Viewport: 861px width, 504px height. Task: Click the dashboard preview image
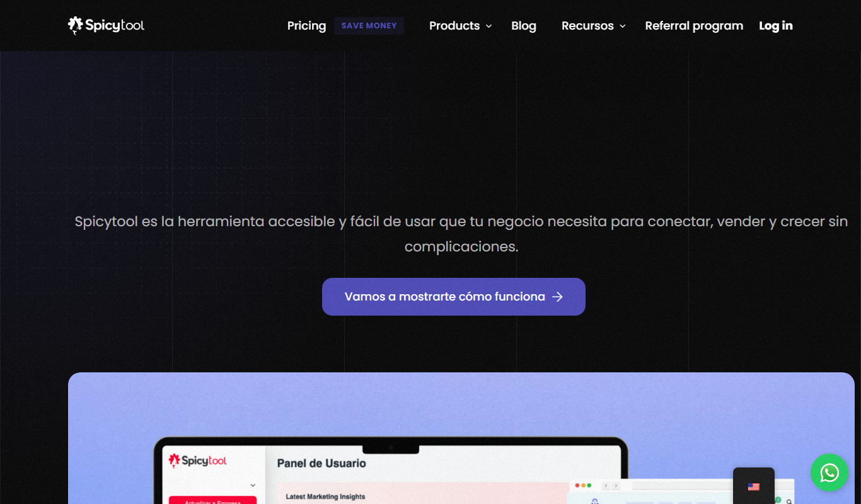[x=461, y=438]
